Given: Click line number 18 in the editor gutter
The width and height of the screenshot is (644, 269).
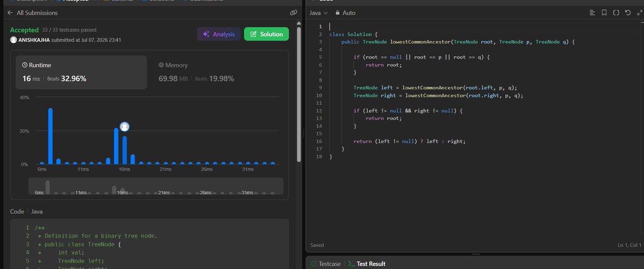Looking at the screenshot, I should point(319,156).
